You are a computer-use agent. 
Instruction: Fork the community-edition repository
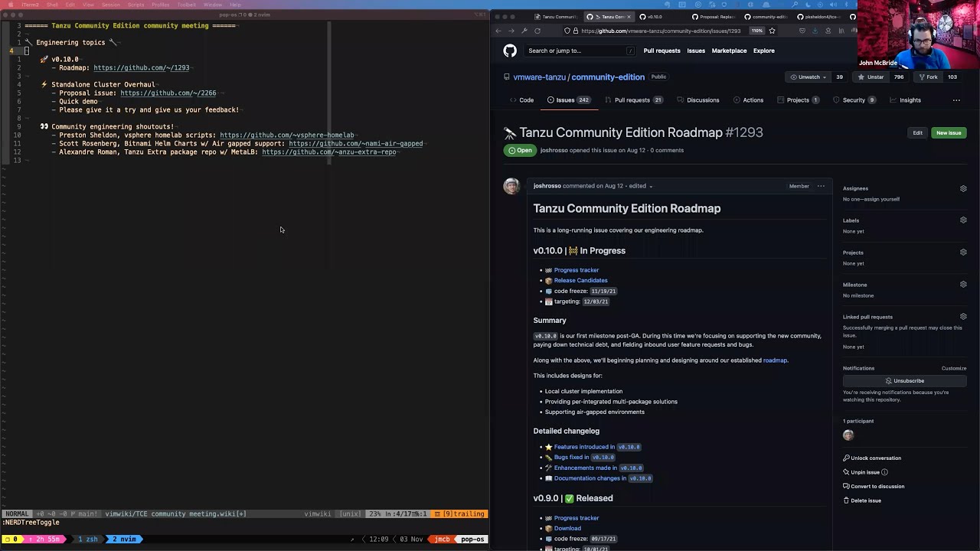click(928, 77)
